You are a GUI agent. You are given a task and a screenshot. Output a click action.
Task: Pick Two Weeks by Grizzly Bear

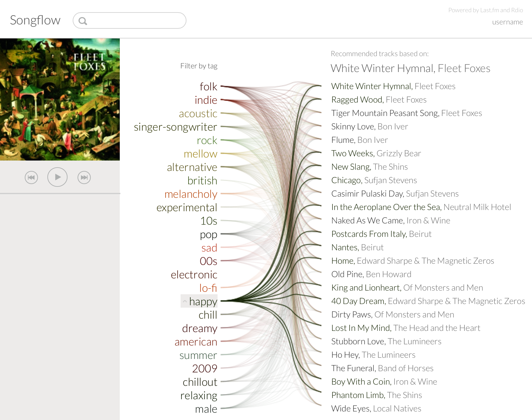376,154
